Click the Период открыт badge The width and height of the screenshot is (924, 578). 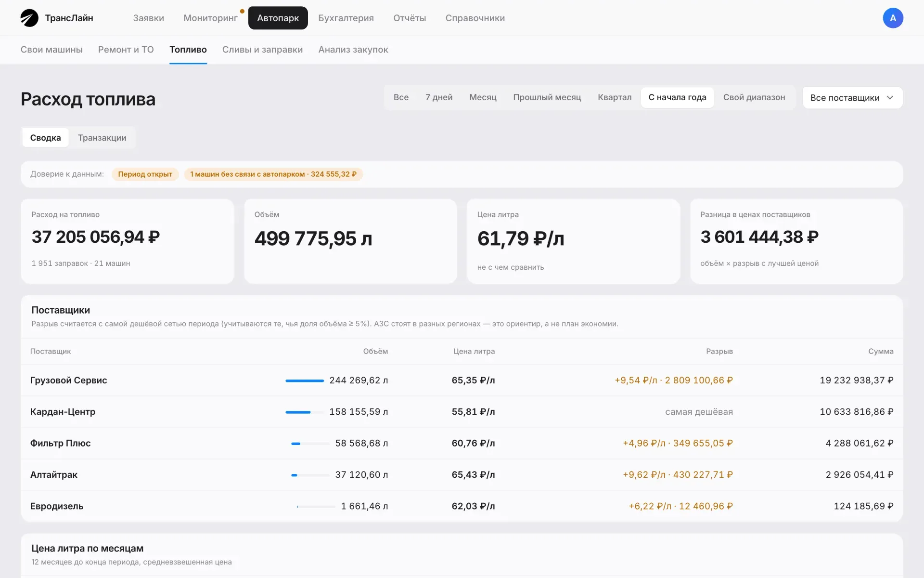(145, 174)
